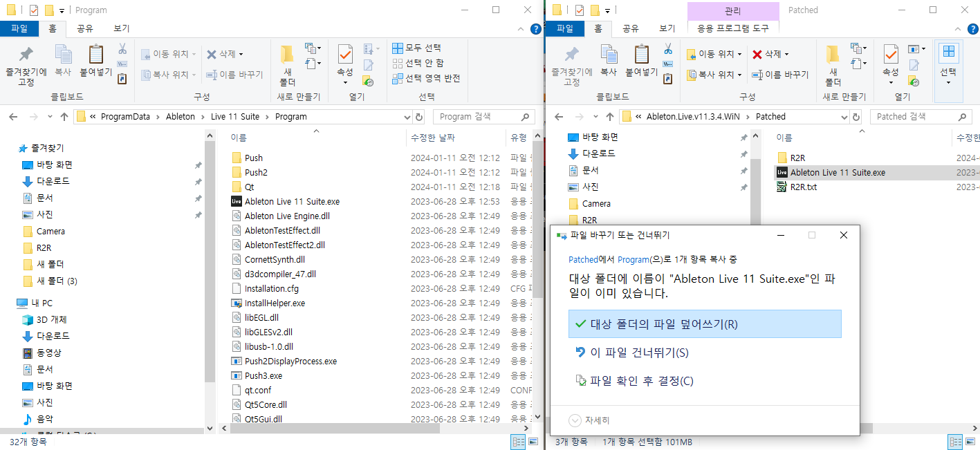Click Help icon in Program window

click(536, 29)
